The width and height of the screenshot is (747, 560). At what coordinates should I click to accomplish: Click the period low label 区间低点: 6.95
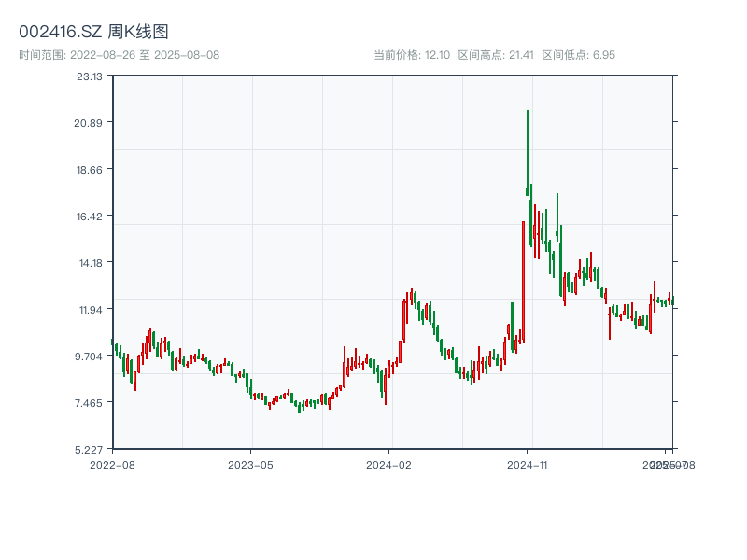coord(579,55)
